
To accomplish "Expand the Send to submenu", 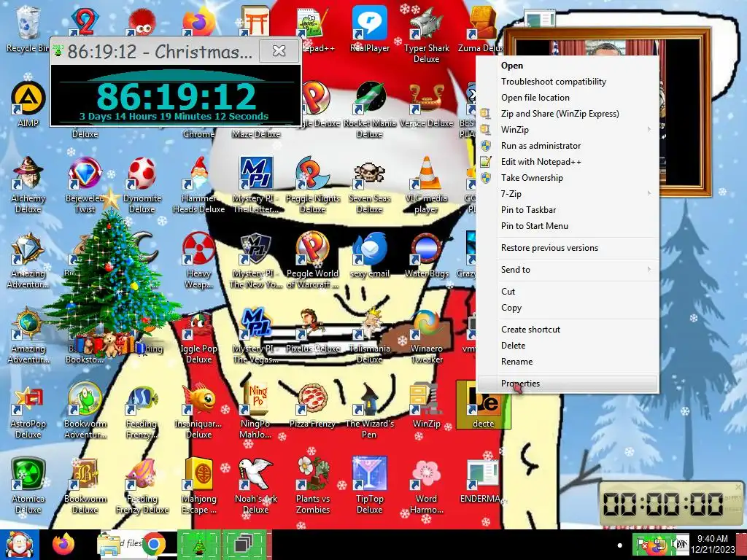I will (568, 270).
